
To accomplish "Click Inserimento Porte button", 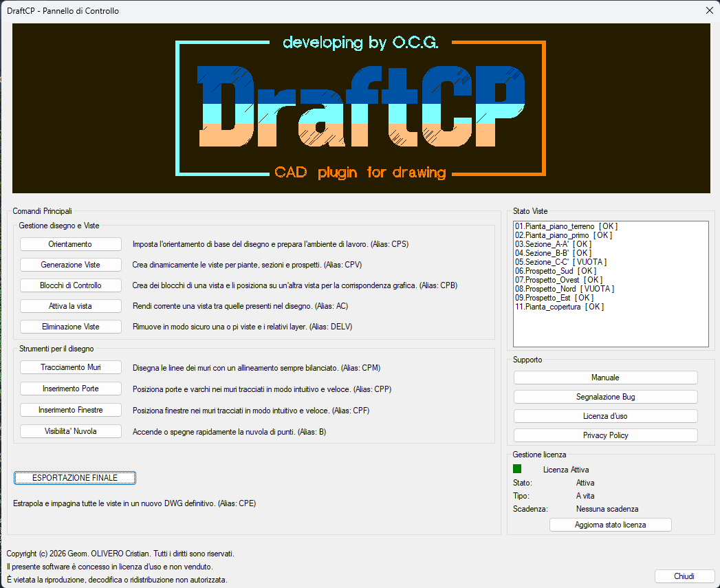I will coord(70,389).
